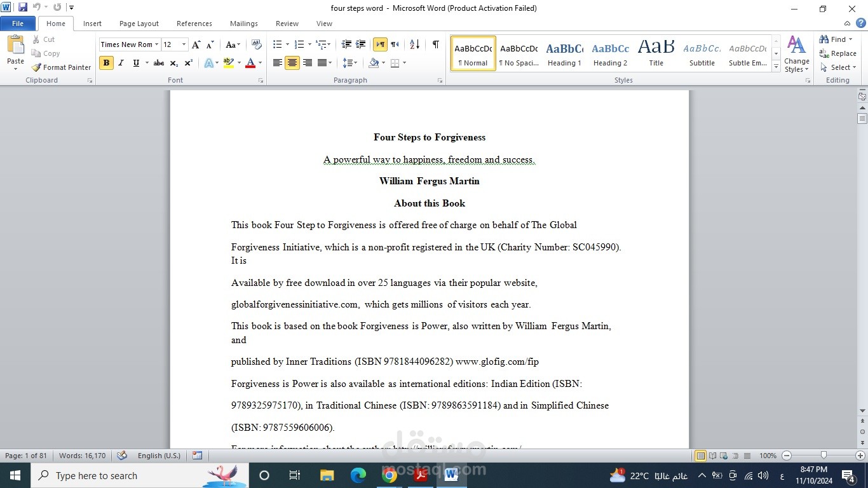
Task: Toggle Italic formatting
Action: [121, 63]
